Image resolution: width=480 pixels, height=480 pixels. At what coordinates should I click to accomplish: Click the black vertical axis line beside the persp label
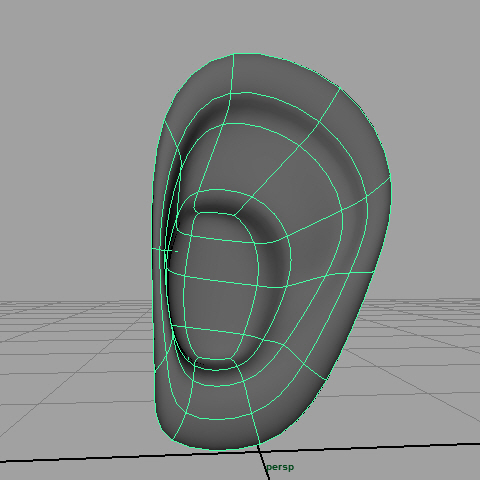263,462
